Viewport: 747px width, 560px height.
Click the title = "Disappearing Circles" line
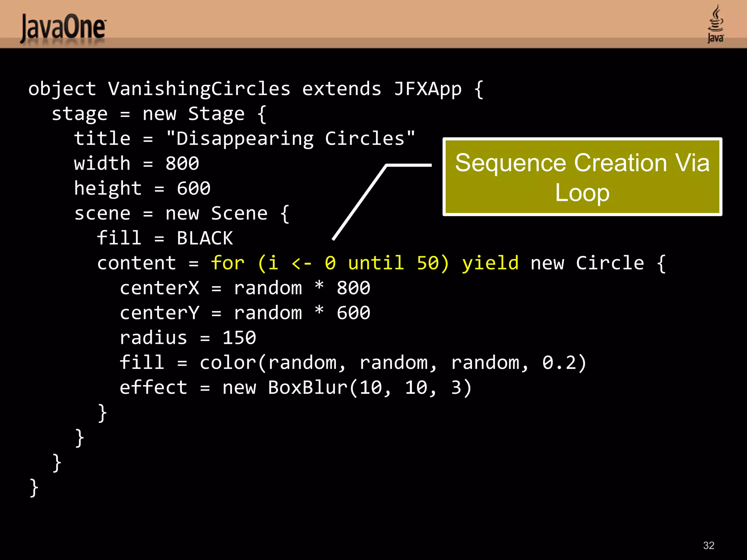244,139
